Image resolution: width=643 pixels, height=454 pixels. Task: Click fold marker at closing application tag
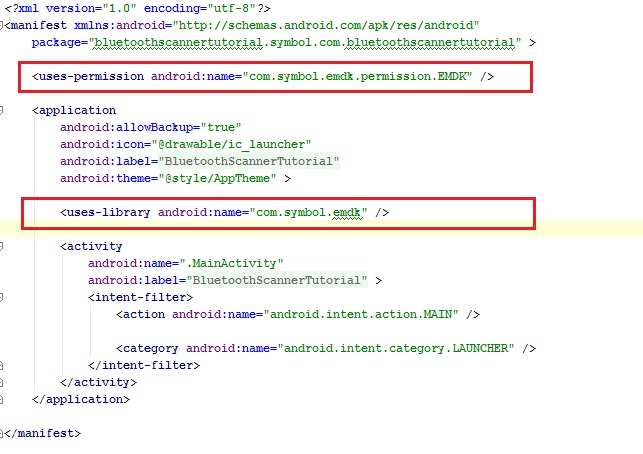[4, 399]
